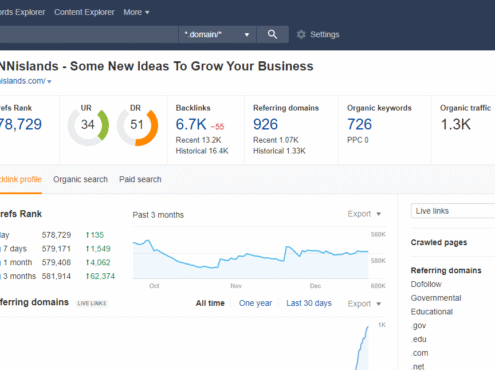Expand the More menu in navbar
Image resolution: width=495 pixels, height=370 pixels.
136,12
